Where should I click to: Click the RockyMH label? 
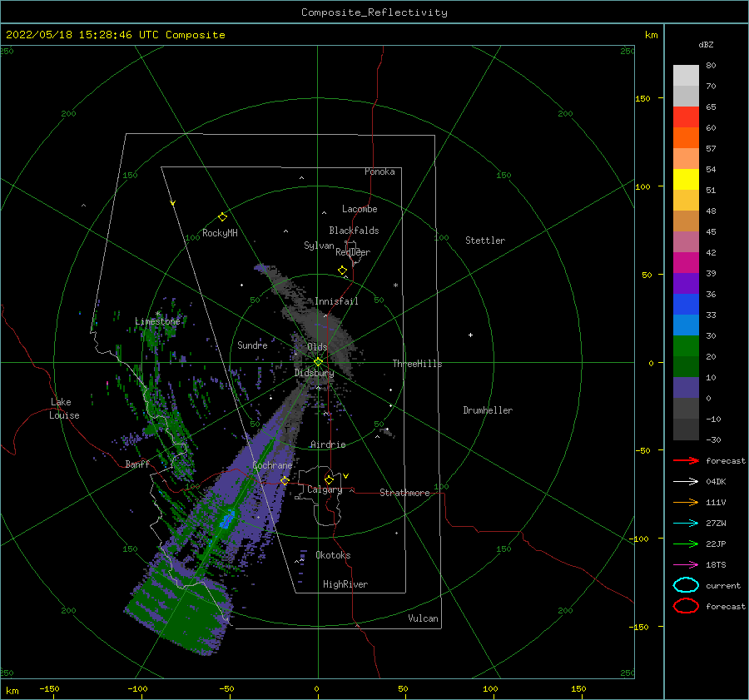pyautogui.click(x=220, y=233)
